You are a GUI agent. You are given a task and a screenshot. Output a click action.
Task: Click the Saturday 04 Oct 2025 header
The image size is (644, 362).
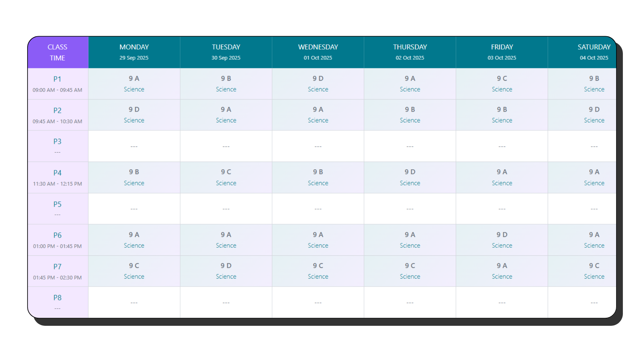click(x=593, y=52)
